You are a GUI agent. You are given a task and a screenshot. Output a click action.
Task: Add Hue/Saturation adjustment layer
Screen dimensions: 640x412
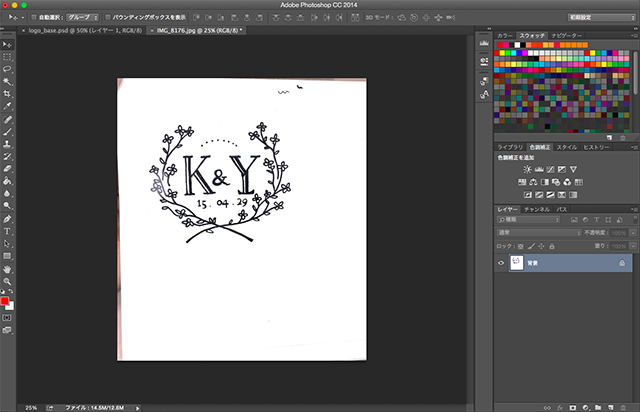tap(522, 182)
